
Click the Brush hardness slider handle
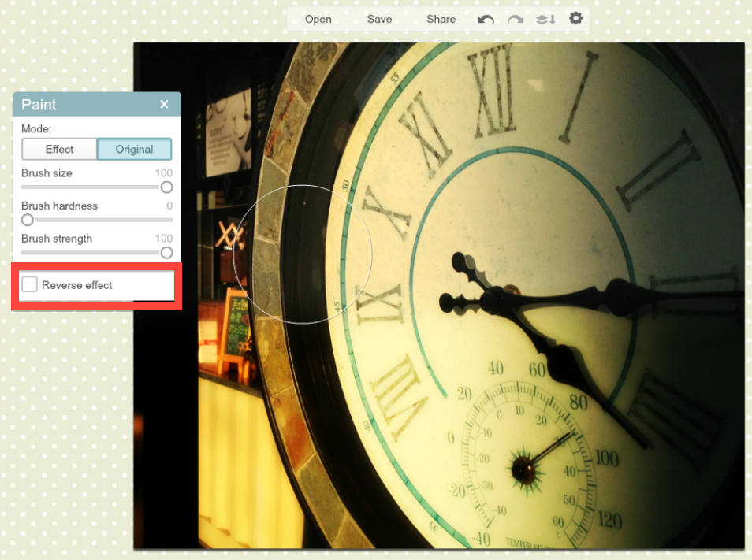[28, 220]
